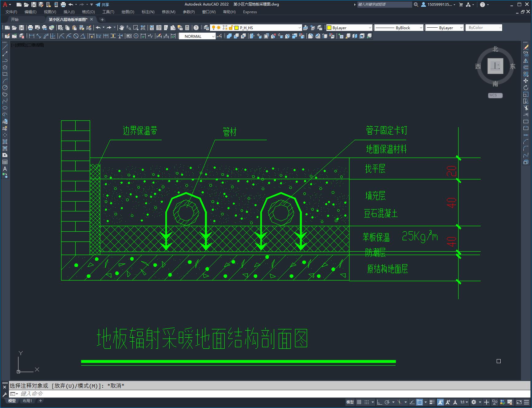Toggle snap mode in status bar

[x=367, y=402]
